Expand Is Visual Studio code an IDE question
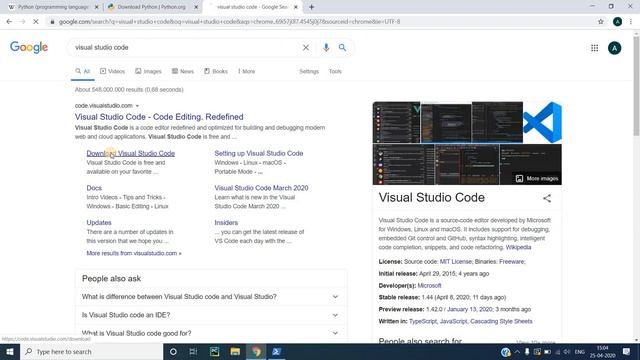The height and width of the screenshot is (360, 640). point(211,315)
